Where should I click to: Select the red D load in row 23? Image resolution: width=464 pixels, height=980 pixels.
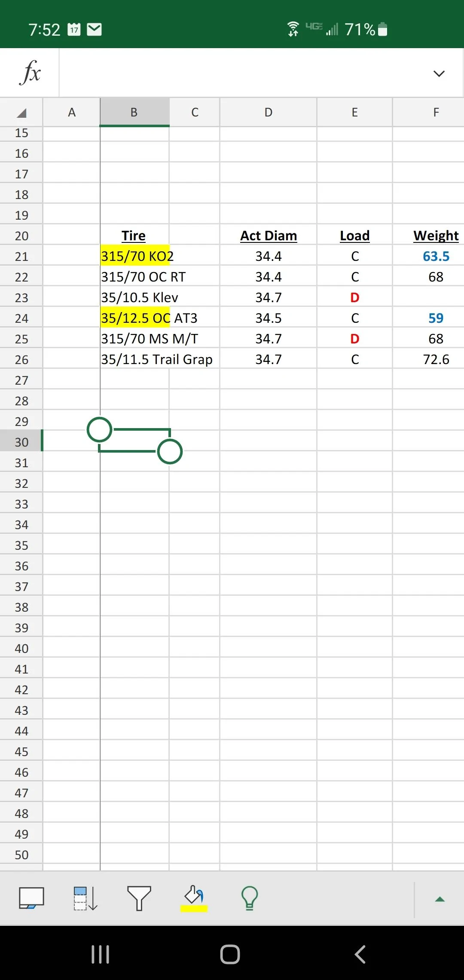(354, 297)
